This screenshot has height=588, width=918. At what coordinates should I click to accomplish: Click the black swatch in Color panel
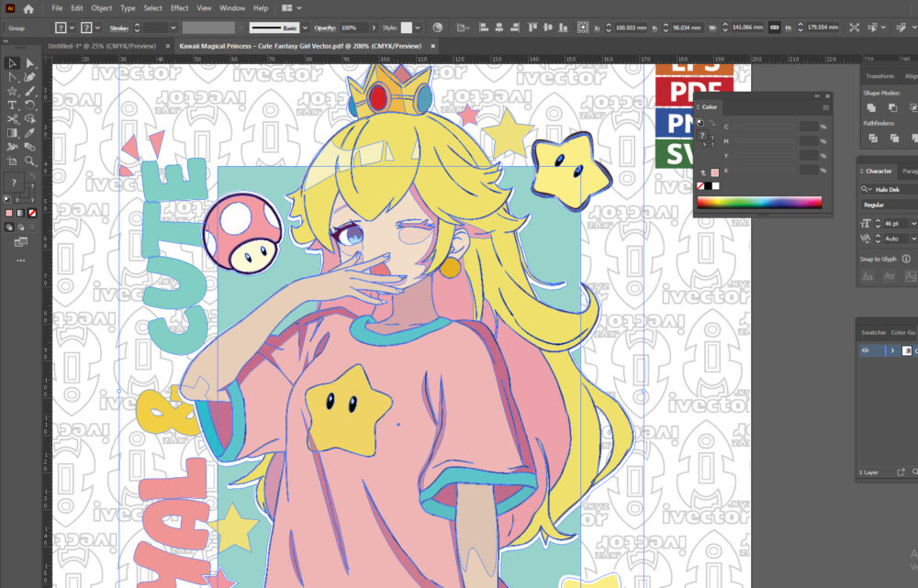coord(708,186)
